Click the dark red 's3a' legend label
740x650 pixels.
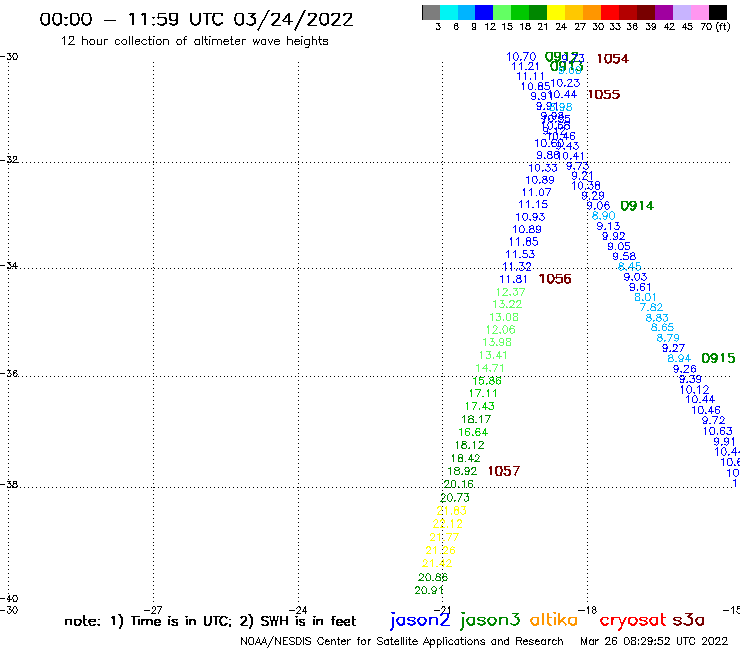coord(689,620)
